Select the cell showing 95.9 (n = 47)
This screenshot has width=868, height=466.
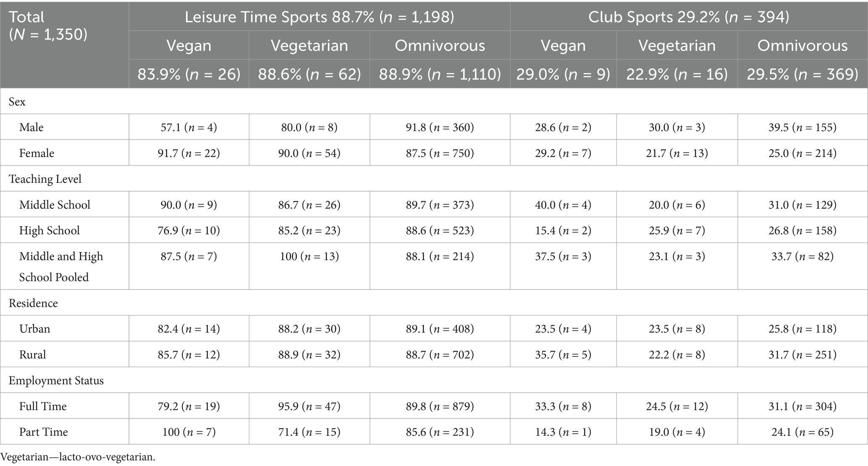(x=309, y=406)
